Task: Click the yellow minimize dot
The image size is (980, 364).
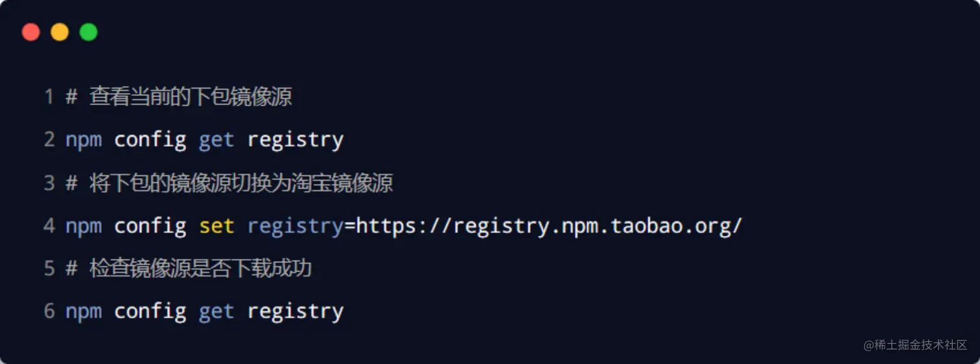Action: coord(60,32)
